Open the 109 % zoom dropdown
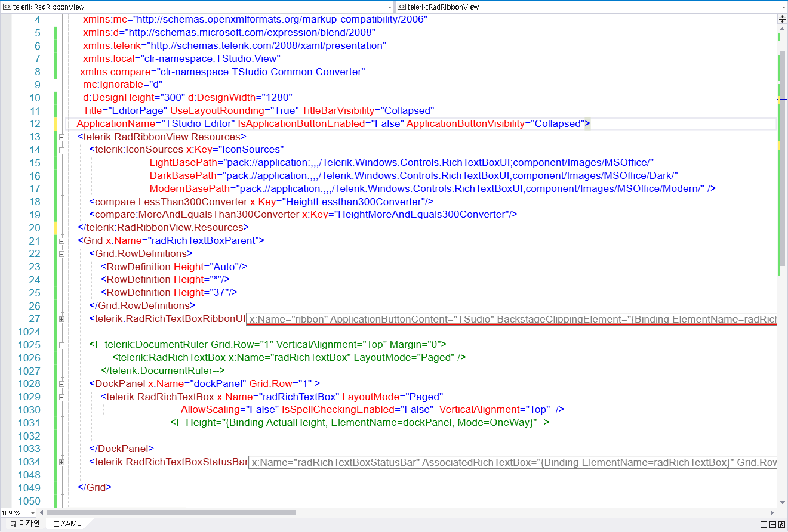 pyautogui.click(x=33, y=513)
